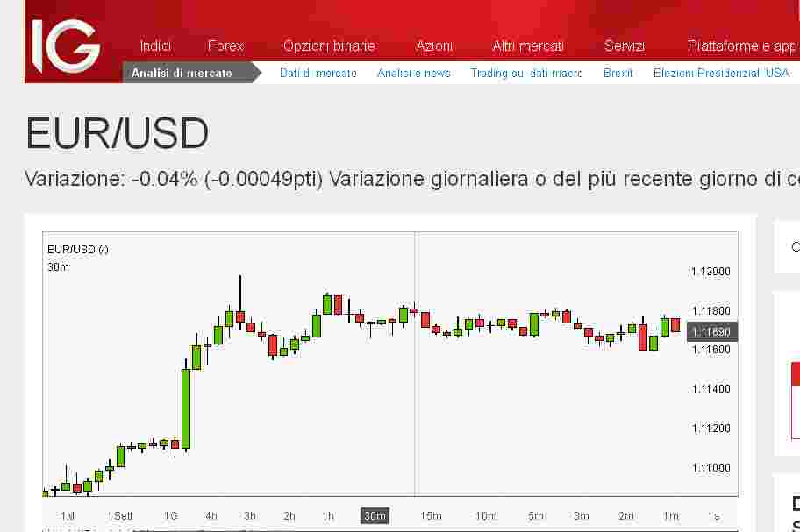Go to Dati di mercato link
This screenshot has height=532, width=800.
click(x=318, y=73)
